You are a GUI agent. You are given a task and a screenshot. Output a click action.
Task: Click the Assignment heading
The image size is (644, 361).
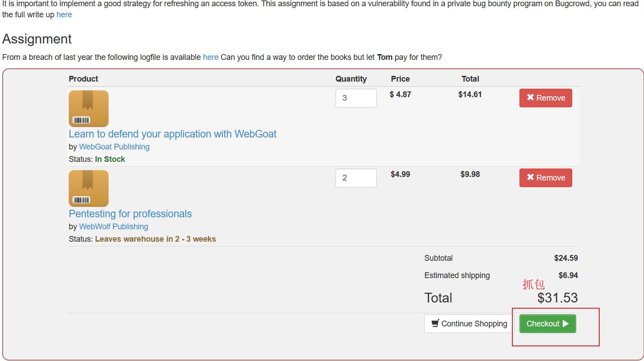pos(37,39)
